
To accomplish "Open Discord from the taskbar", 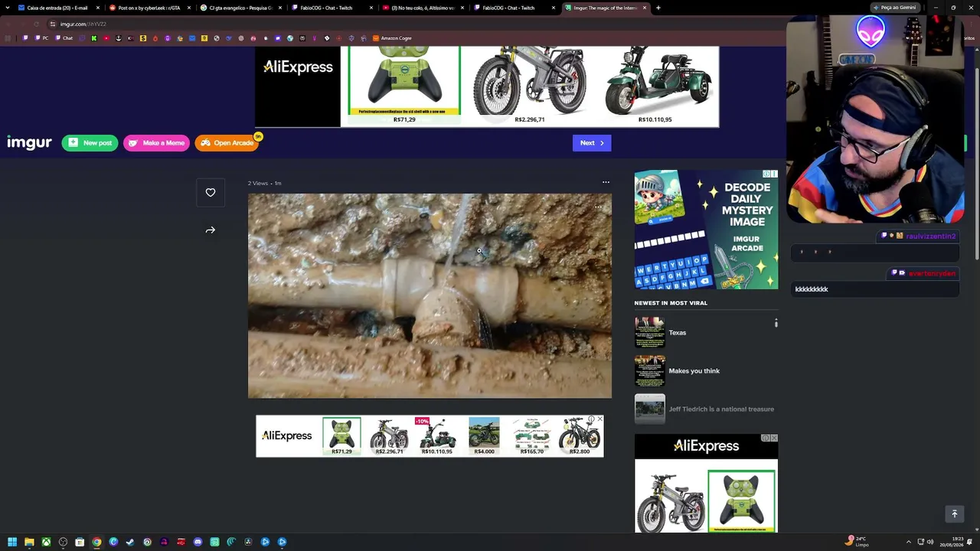I will pos(198,542).
